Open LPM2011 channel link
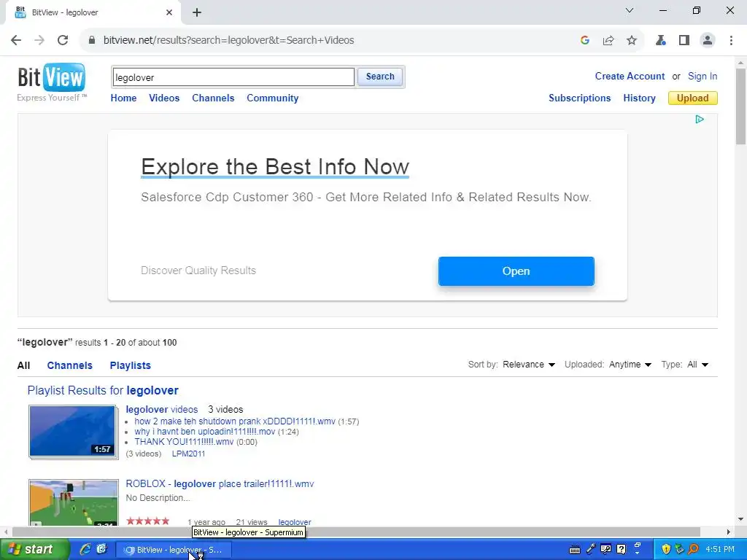 pos(189,454)
